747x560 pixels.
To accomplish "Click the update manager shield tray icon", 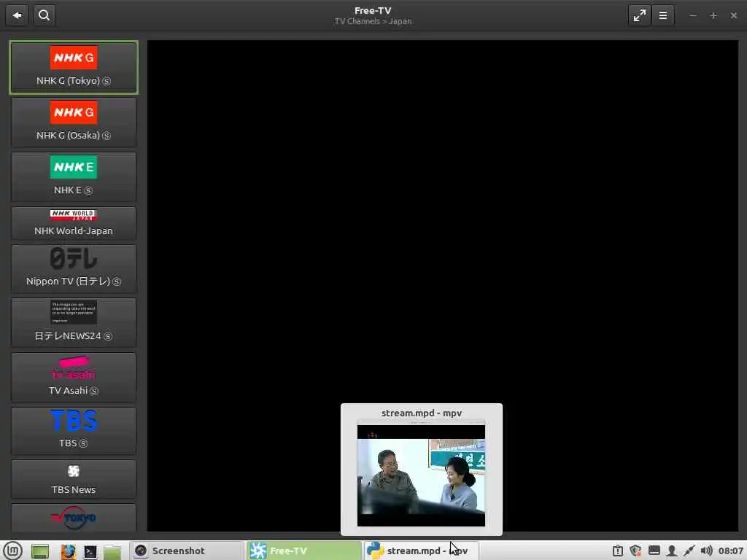I will [635, 551].
